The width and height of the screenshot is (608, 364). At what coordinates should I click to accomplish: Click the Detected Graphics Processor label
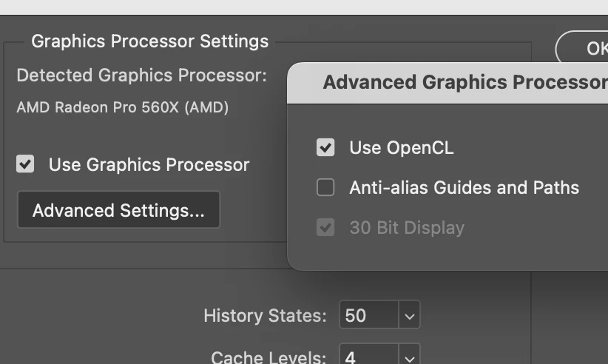pyautogui.click(x=141, y=75)
